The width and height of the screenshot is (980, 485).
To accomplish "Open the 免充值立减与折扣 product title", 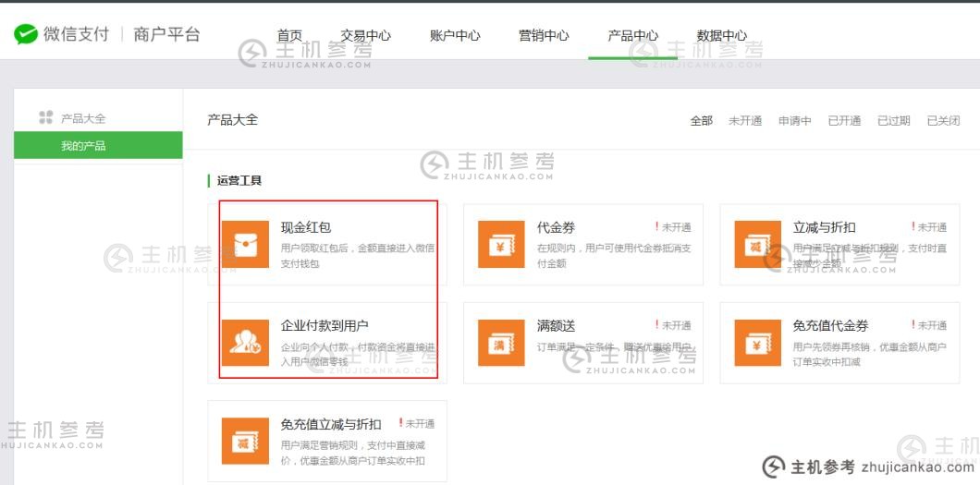I will tap(331, 424).
